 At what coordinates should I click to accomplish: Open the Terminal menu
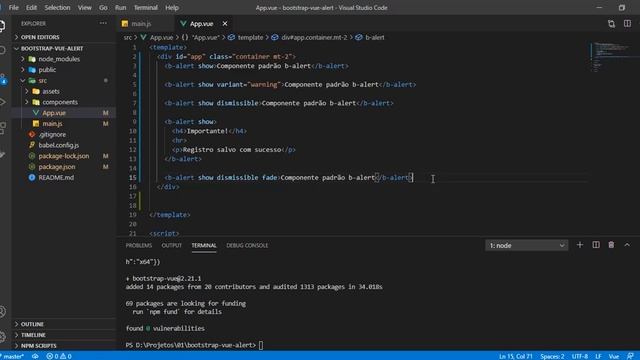pyautogui.click(x=146, y=7)
